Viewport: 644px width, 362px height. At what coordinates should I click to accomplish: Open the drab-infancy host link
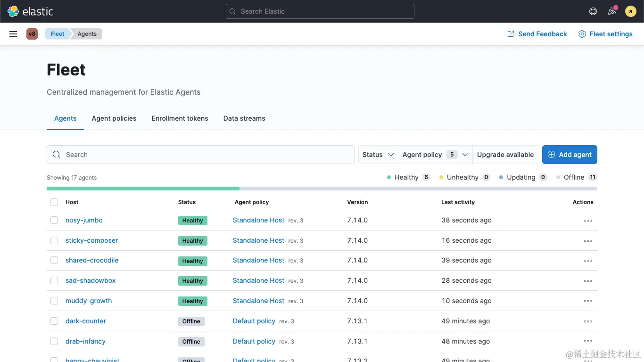coord(85,341)
